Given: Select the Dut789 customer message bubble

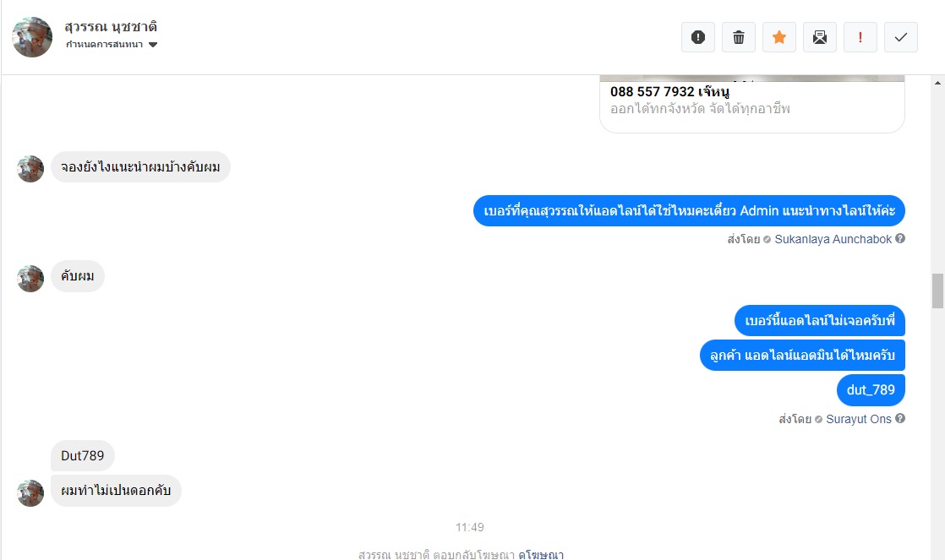Looking at the screenshot, I should tap(83, 456).
